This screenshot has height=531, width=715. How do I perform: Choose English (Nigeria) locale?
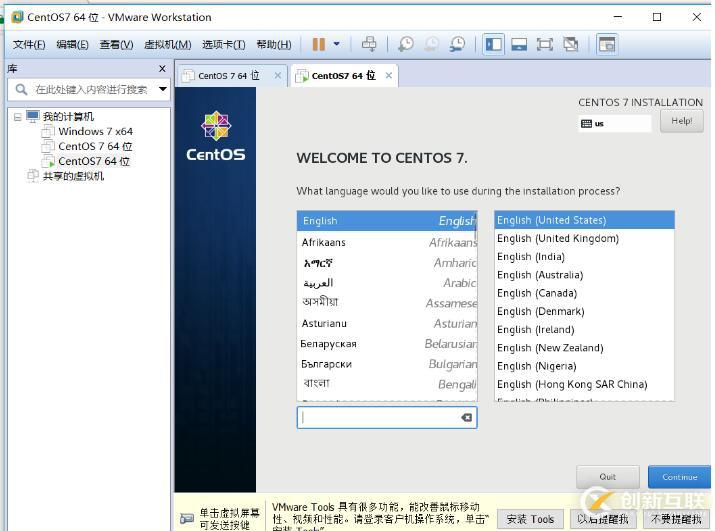(584, 366)
